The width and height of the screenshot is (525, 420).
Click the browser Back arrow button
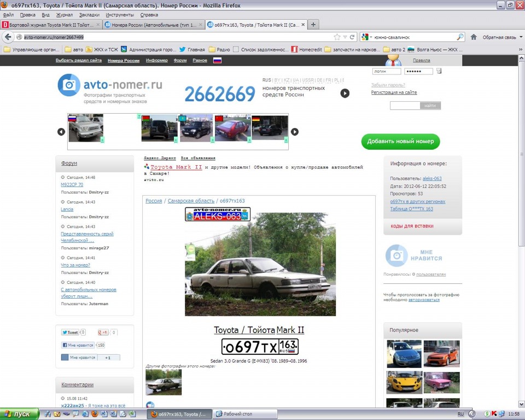8,37
